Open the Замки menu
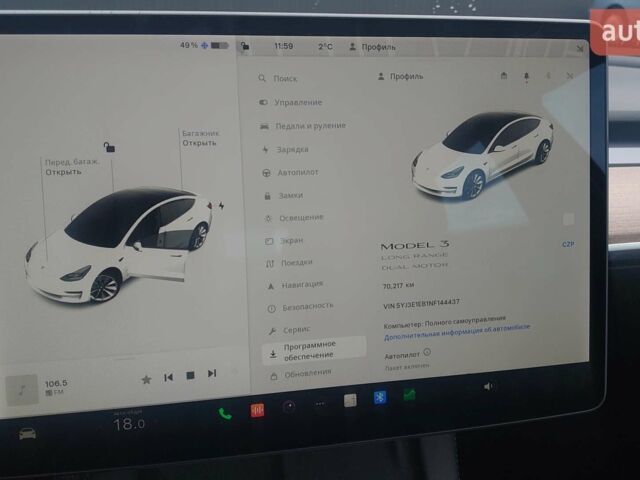Viewport: 640px width, 480px height. pos(284,196)
